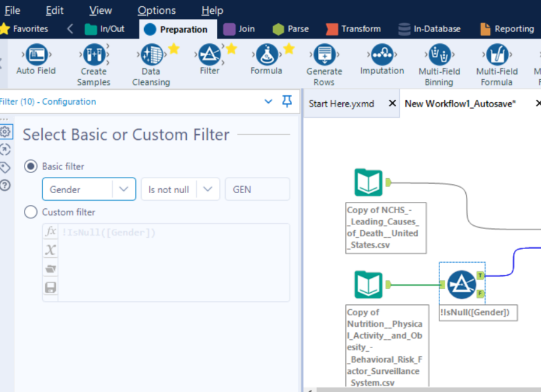Choose the Formula tool icon
The height and width of the screenshot is (392, 541).
[266, 55]
